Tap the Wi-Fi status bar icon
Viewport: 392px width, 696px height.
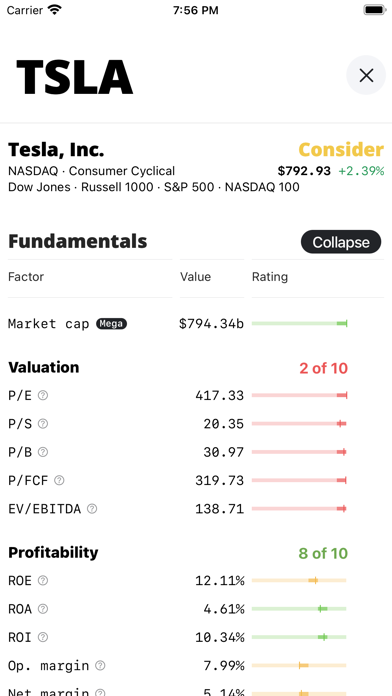click(55, 10)
